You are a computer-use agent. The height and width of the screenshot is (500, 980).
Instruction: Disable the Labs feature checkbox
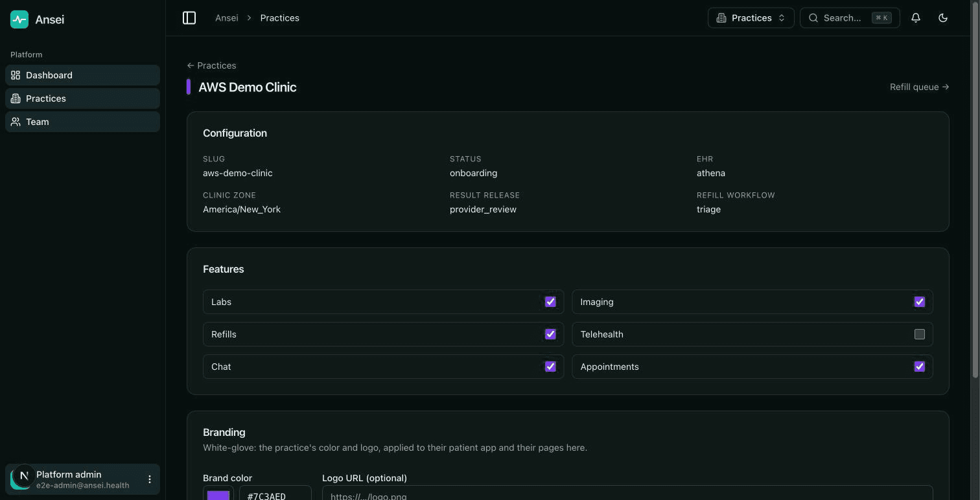click(x=550, y=302)
